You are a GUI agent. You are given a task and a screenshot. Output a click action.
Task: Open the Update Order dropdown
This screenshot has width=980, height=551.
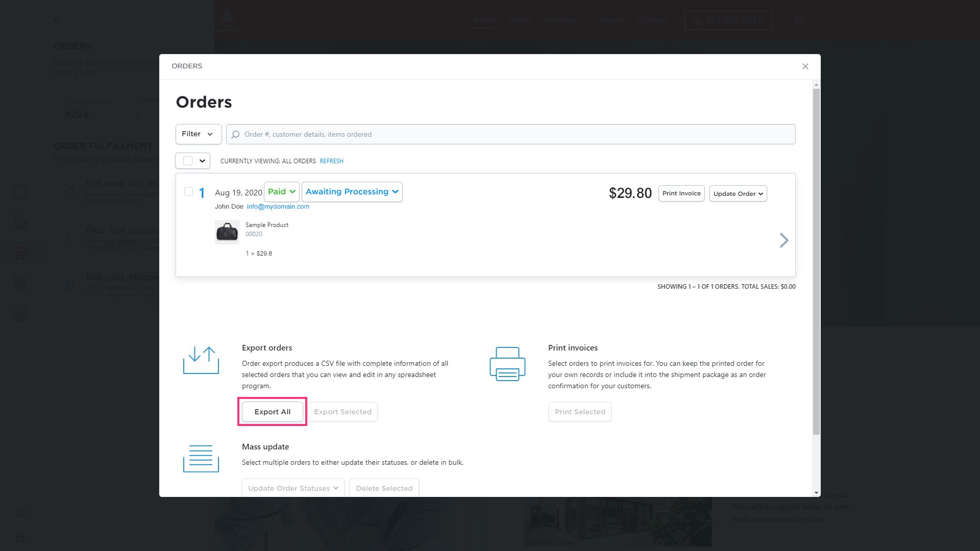click(x=738, y=193)
